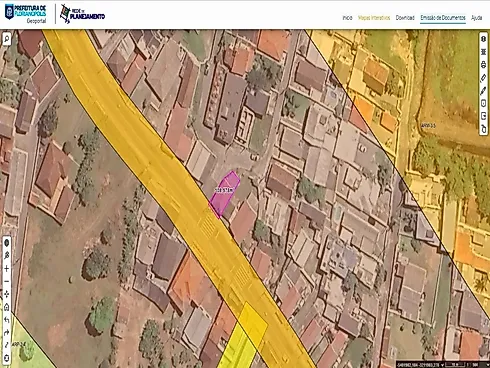Image resolution: width=490 pixels, height=368 pixels.
Task: Click the bottom icon in right toolbar
Action: [x=483, y=129]
